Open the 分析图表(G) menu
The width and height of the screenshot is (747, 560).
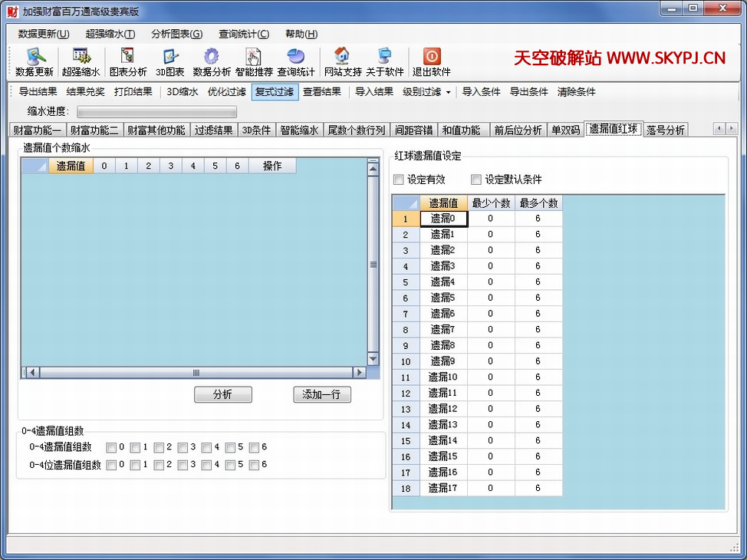pos(176,34)
